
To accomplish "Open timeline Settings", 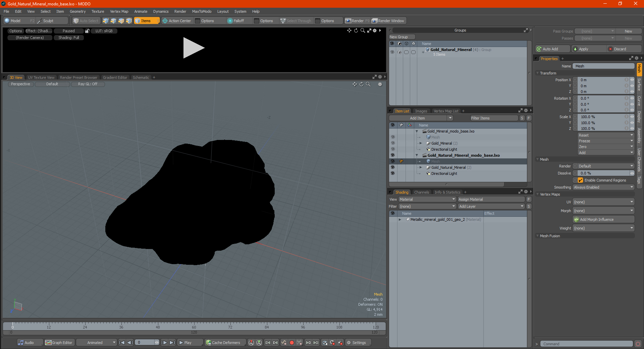I will coord(358,343).
